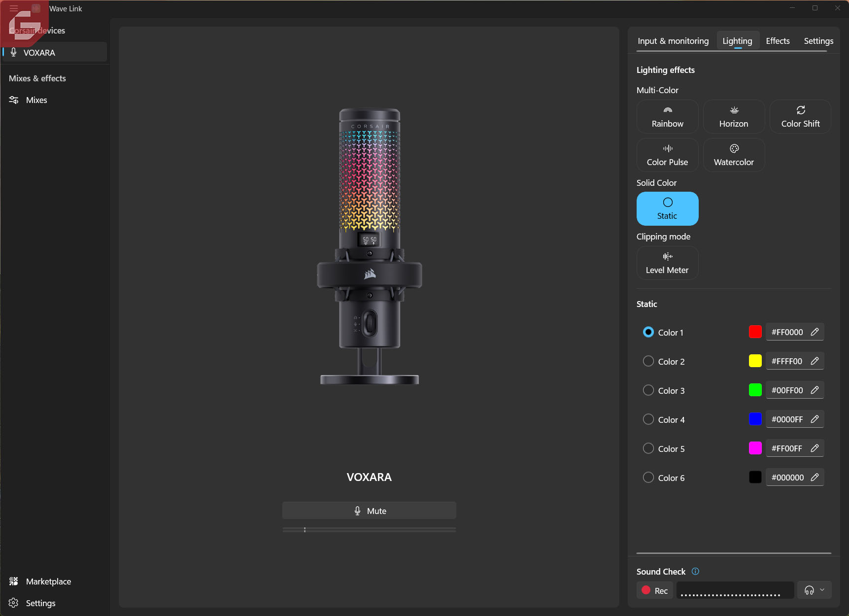Switch to the Settings tab
The image size is (849, 616).
(818, 41)
